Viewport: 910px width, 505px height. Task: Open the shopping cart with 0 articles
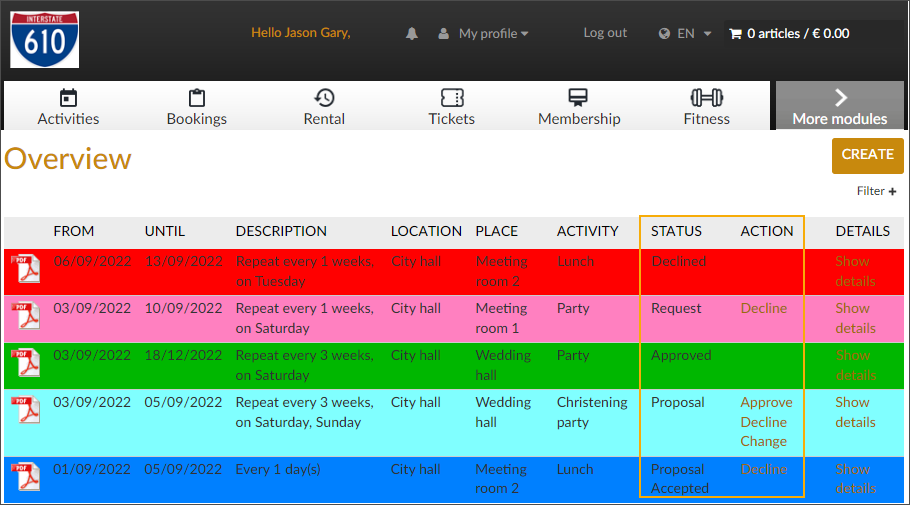coord(789,34)
